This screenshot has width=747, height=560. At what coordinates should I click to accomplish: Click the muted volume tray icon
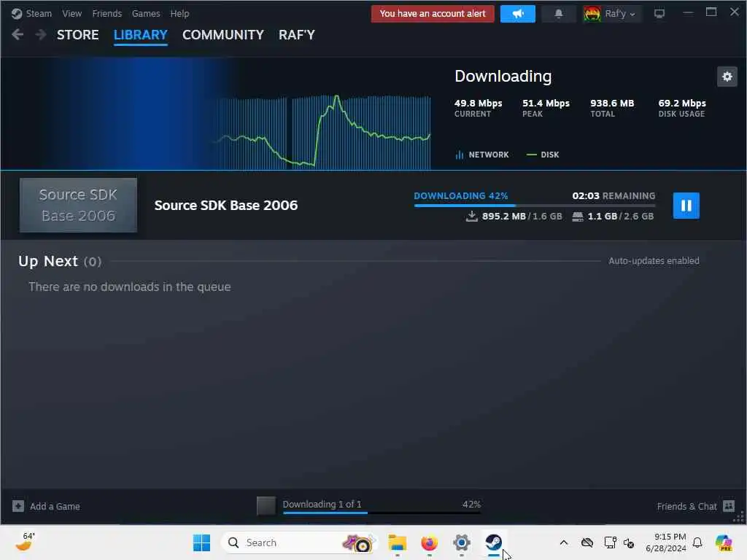pyautogui.click(x=629, y=542)
